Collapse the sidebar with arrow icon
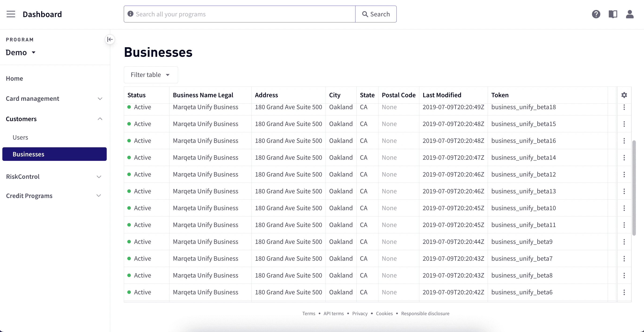This screenshot has width=644, height=332. [x=110, y=40]
